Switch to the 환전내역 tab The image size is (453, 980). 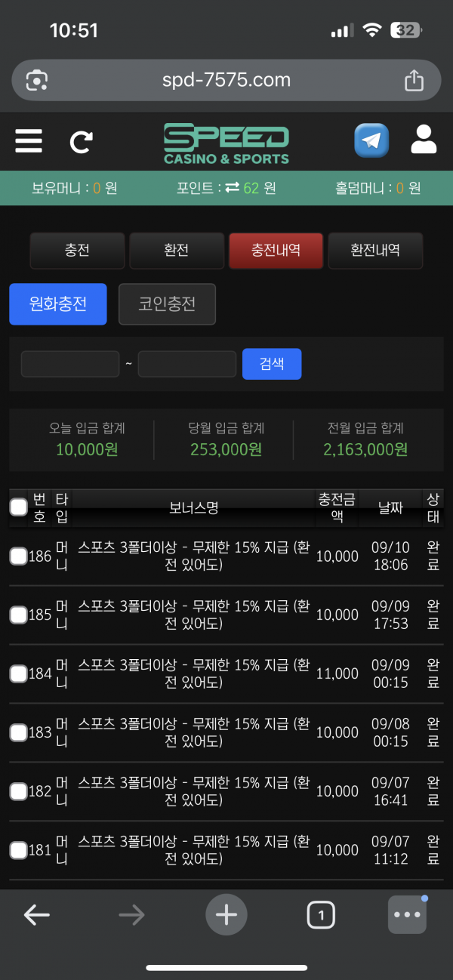coord(375,251)
